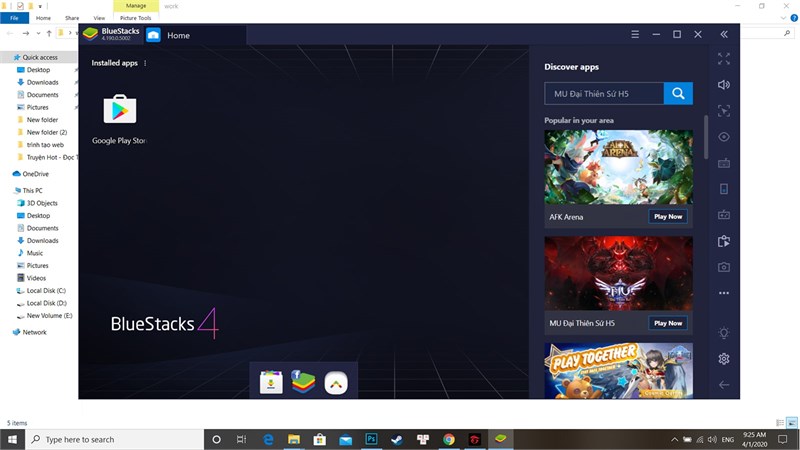The image size is (800, 450).
Task: Open the MU Đại Thiên Sứ H5 banner
Action: tap(618, 273)
